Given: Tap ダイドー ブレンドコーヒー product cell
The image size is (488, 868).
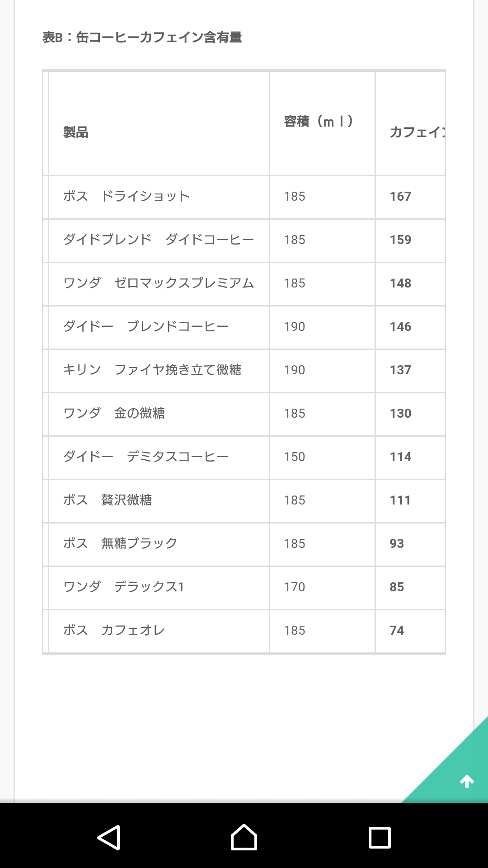Looking at the screenshot, I should (x=145, y=326).
